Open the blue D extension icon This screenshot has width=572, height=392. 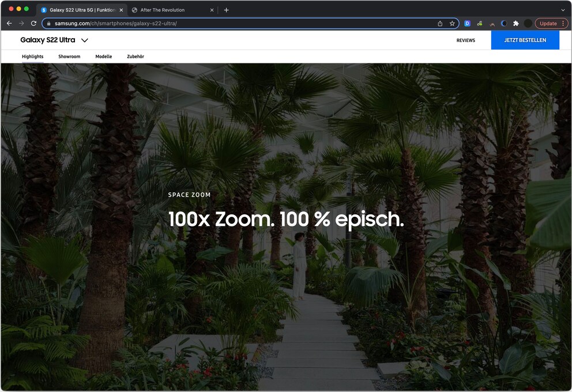(x=467, y=23)
